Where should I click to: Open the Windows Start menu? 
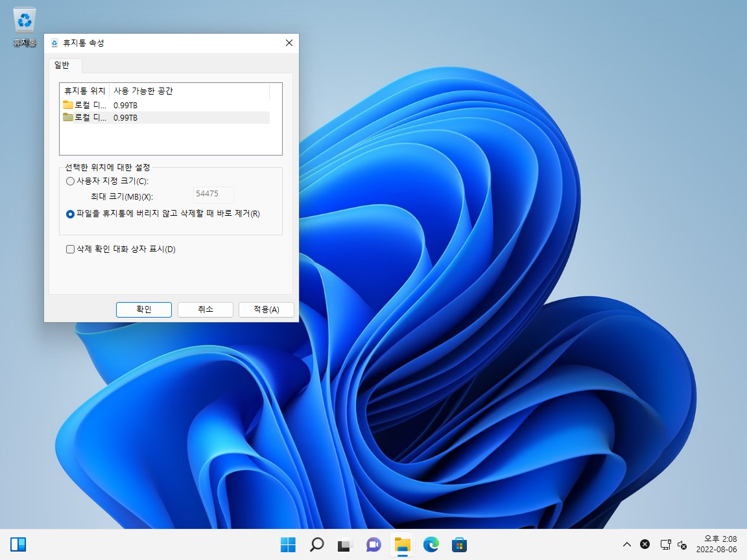(288, 544)
